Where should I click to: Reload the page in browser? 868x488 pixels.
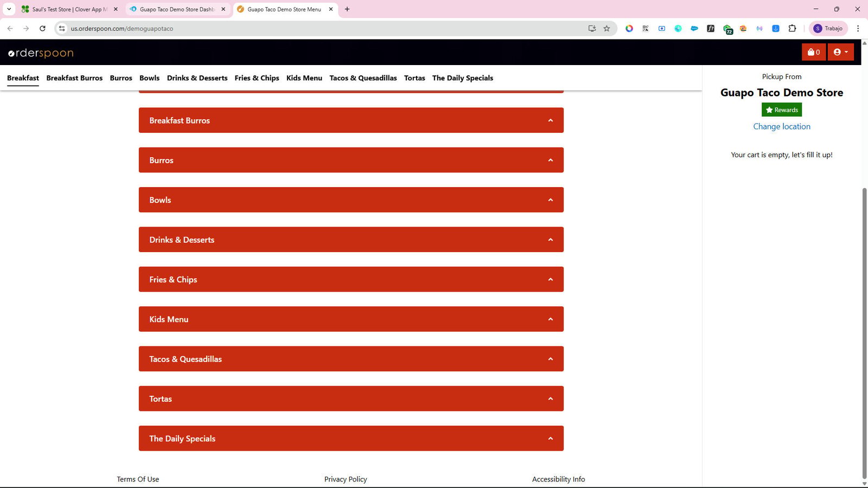(42, 28)
